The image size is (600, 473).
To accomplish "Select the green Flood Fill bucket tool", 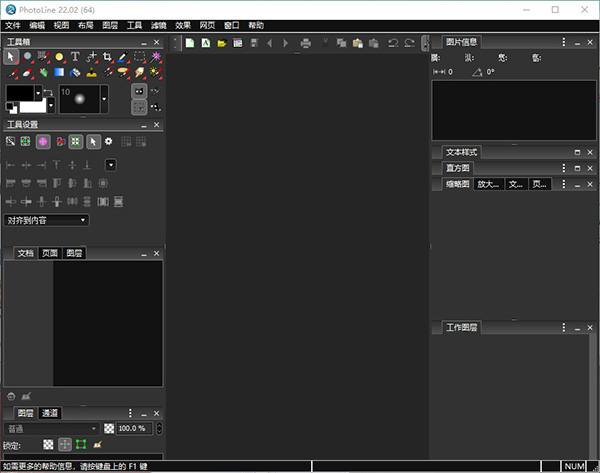I will tap(43, 72).
